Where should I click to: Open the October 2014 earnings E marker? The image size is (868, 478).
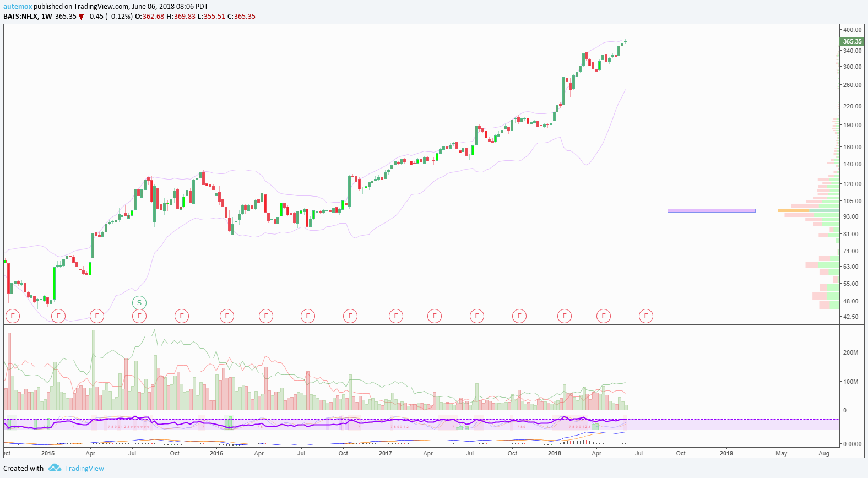pyautogui.click(x=12, y=316)
